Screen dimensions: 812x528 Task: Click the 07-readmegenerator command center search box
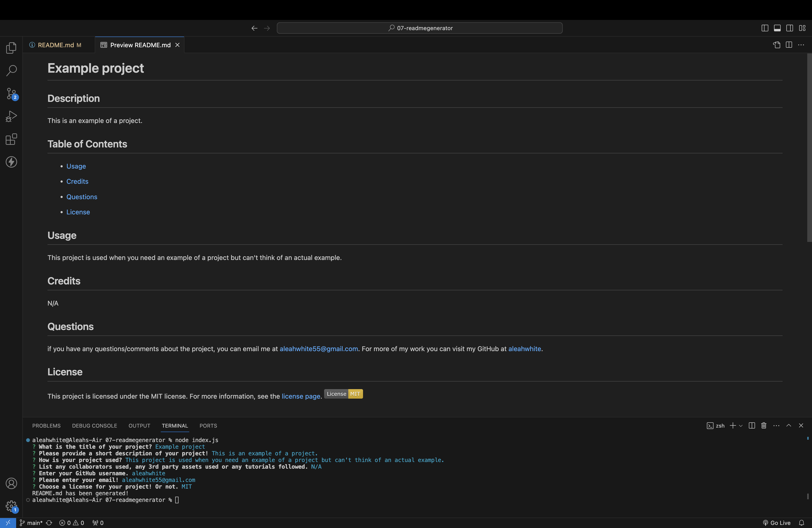point(419,28)
